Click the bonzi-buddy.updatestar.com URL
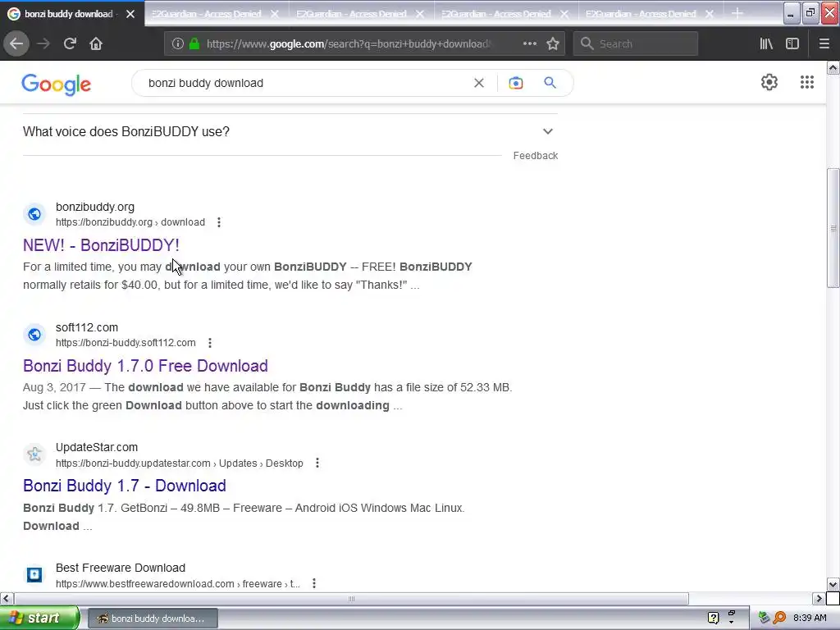This screenshot has width=840, height=630. [x=180, y=463]
